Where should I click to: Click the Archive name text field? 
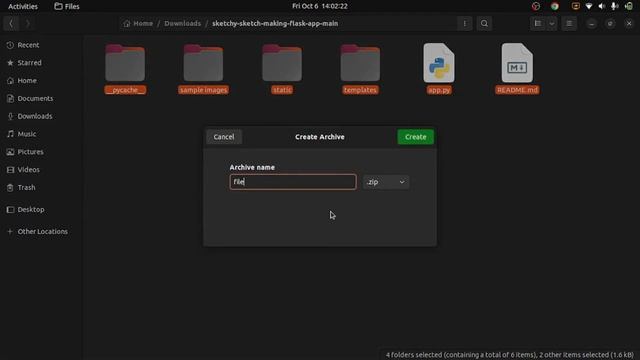(x=293, y=182)
